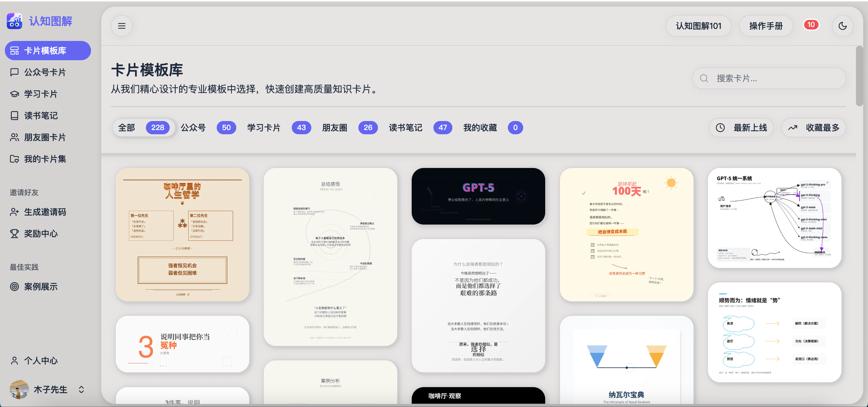Viewport: 868px width, 407px height.
Task: Sort by 收藏最多
Action: (813, 128)
